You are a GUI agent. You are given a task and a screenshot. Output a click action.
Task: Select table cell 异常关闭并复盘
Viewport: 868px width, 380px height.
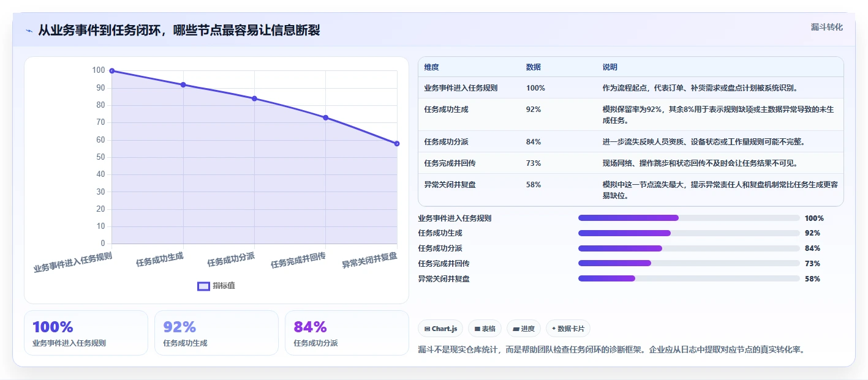click(450, 185)
